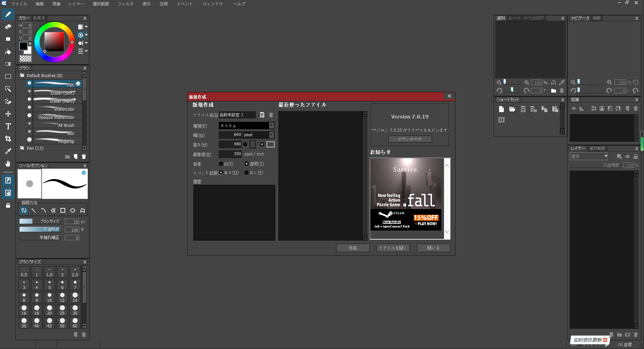
Task: Click the 作成 button to create canvas
Action: [x=353, y=248]
